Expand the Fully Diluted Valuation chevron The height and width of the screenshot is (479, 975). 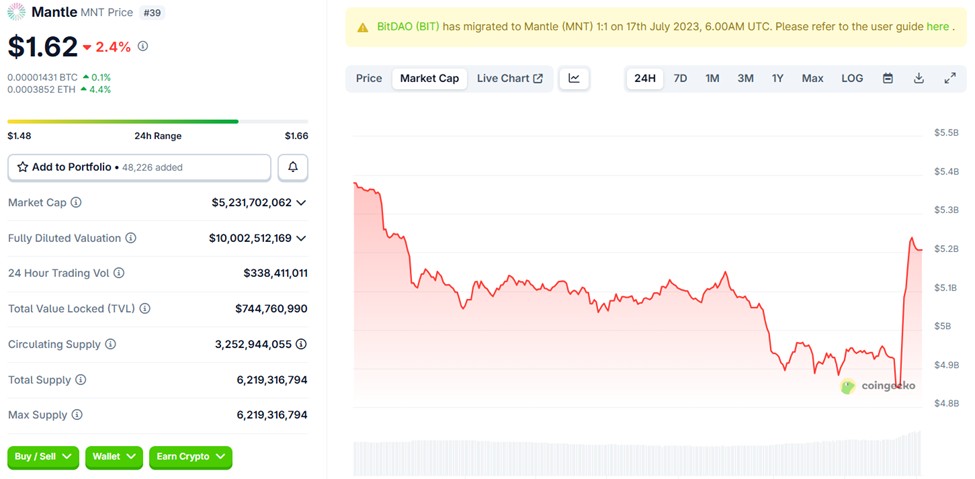[x=301, y=238]
